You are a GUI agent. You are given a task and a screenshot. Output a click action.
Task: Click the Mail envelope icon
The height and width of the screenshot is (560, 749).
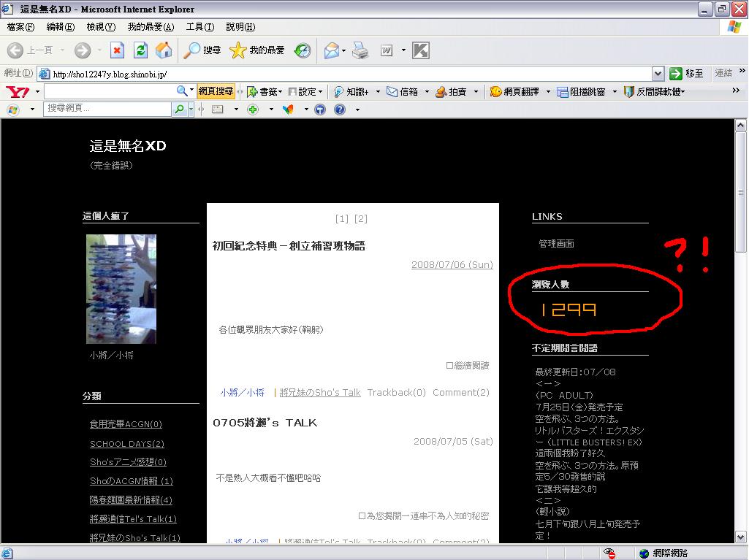pyautogui.click(x=331, y=50)
